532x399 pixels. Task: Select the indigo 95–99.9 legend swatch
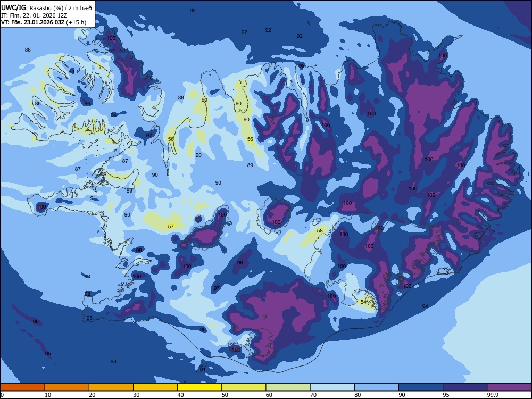coord(465,387)
